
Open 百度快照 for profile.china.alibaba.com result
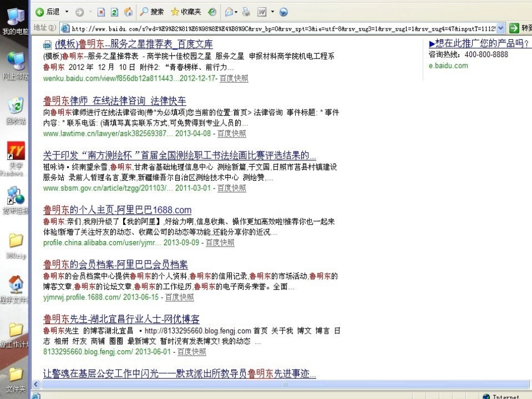pos(220,242)
